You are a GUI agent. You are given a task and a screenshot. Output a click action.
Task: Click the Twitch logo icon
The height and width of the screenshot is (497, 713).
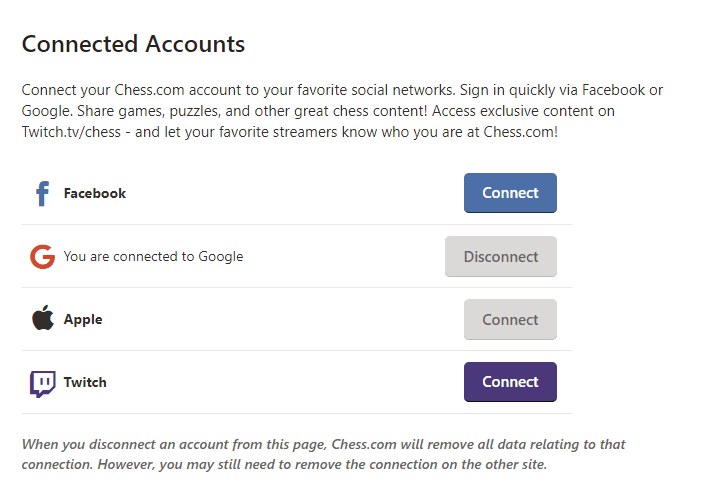tap(42, 383)
